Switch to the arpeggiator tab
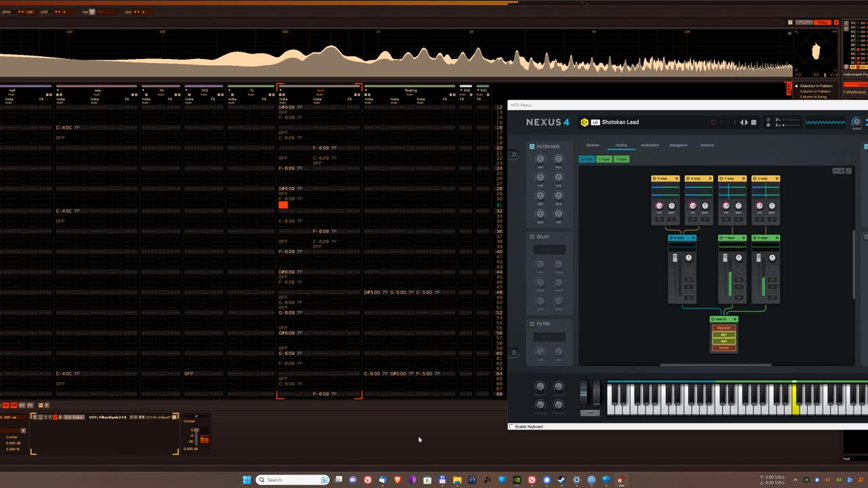Screen dimensions: 868x488 point(678,145)
